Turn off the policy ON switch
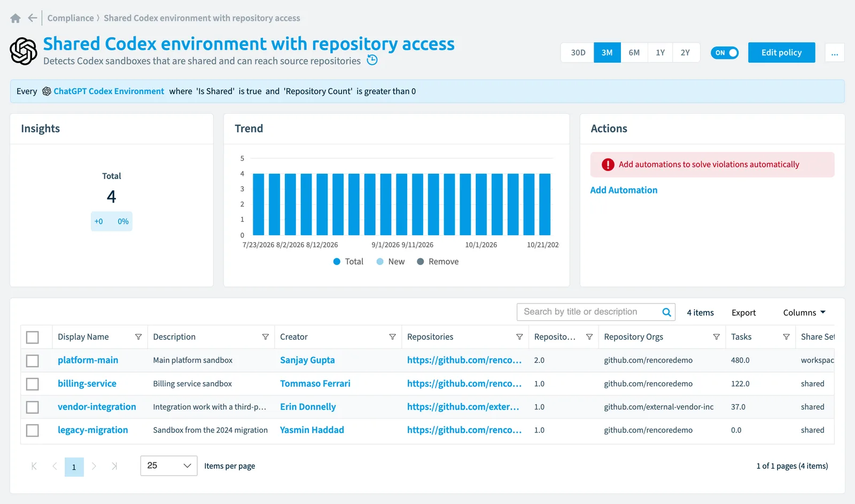This screenshot has width=855, height=504. coord(725,52)
